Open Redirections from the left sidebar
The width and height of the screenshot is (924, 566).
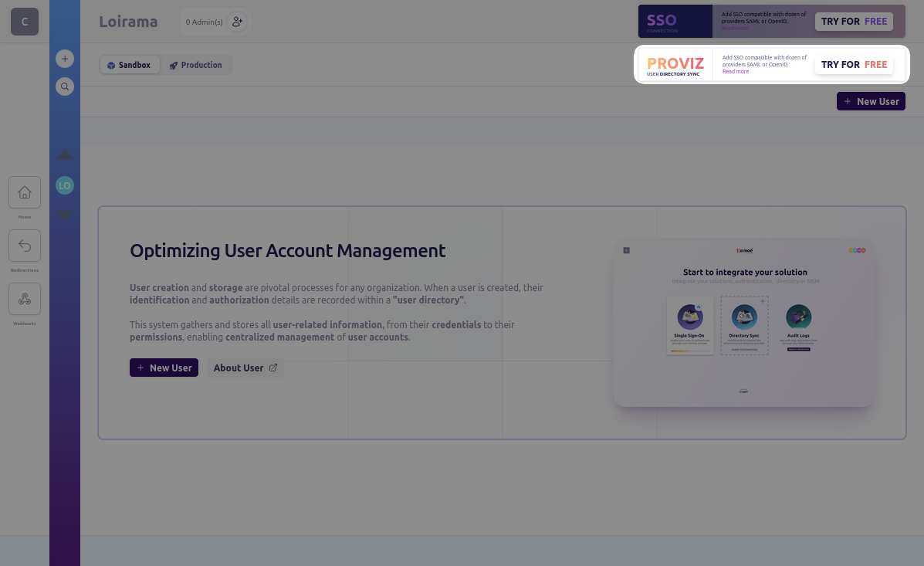[24, 246]
